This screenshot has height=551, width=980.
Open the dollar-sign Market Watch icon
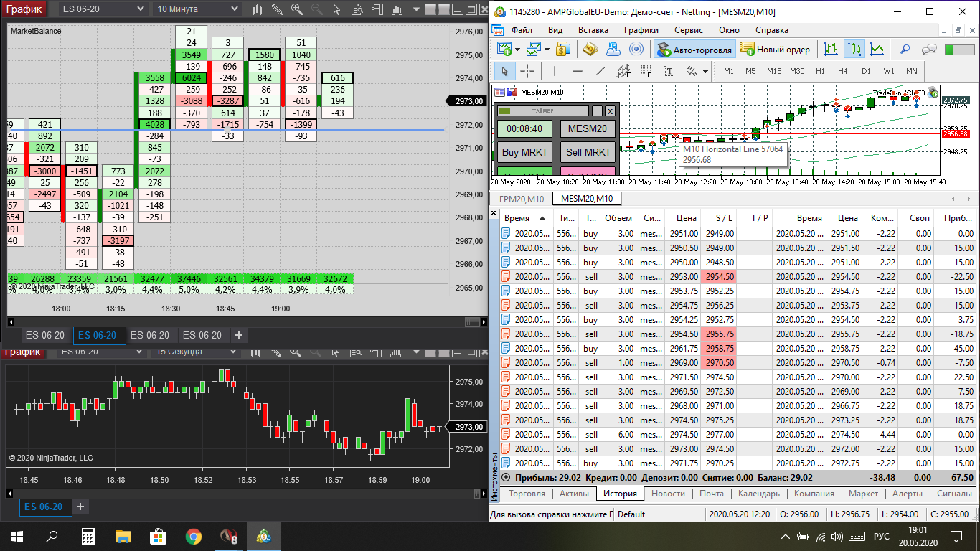click(563, 50)
